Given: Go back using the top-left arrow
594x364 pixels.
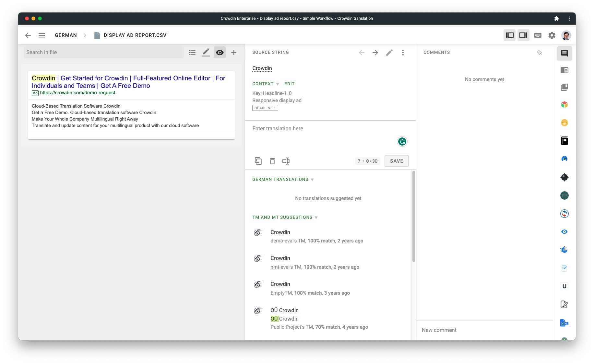Looking at the screenshot, I should tap(28, 35).
